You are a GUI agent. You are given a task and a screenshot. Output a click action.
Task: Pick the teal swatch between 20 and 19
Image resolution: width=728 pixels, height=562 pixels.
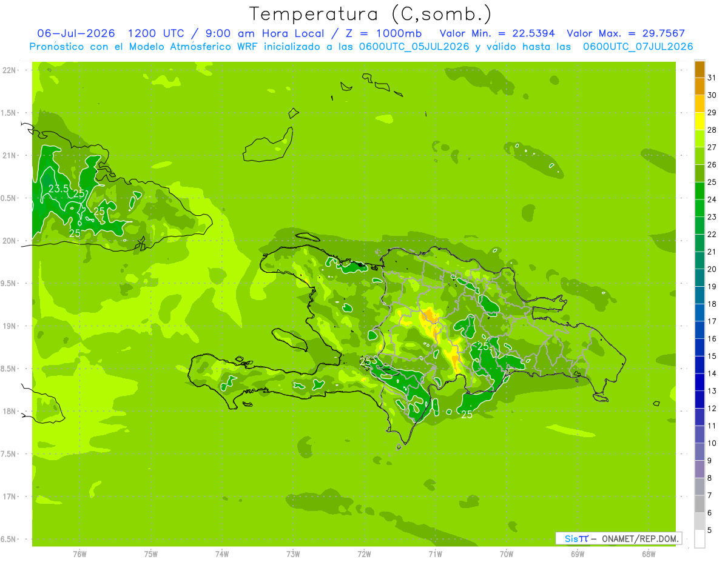click(699, 278)
